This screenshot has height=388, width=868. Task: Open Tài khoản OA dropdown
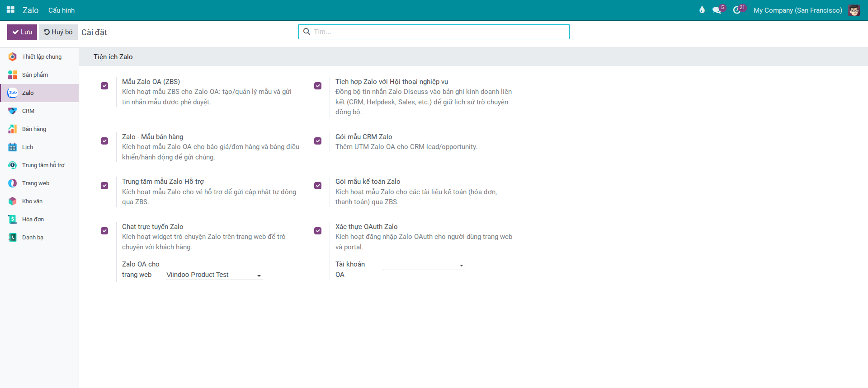tap(424, 265)
